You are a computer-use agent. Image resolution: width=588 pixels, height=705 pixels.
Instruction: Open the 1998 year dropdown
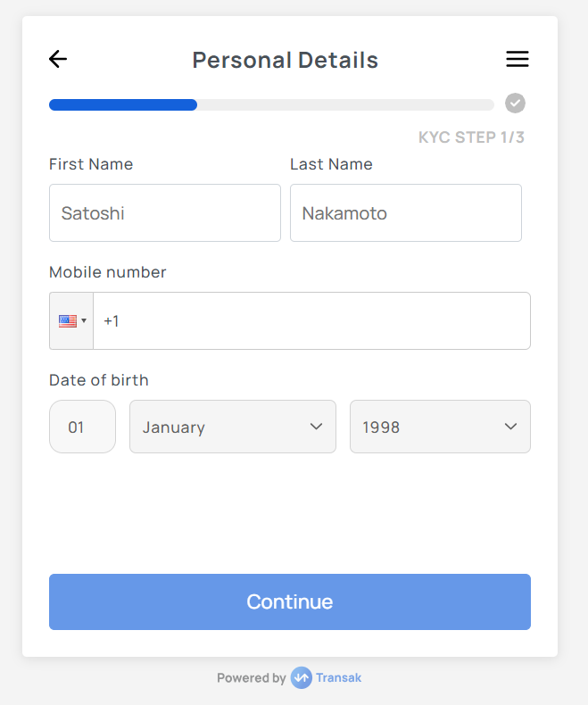pyautogui.click(x=440, y=427)
